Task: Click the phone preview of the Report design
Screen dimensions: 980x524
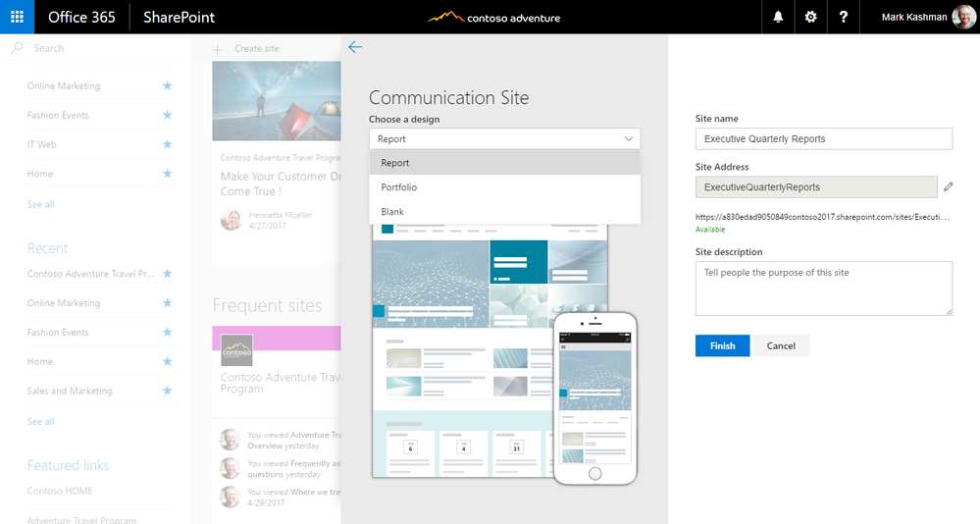Action: pos(595,398)
